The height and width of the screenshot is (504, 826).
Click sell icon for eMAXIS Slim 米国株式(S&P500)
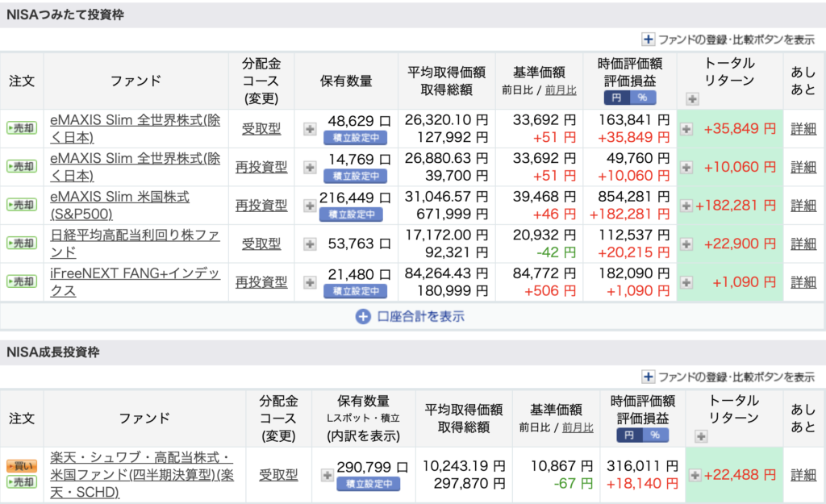[x=22, y=205]
